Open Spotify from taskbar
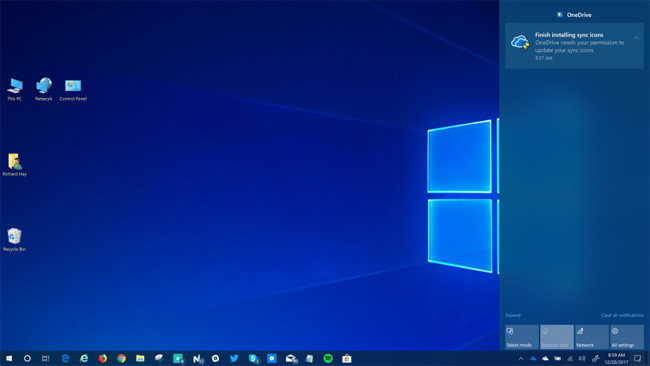The height and width of the screenshot is (366, 650). click(x=328, y=359)
